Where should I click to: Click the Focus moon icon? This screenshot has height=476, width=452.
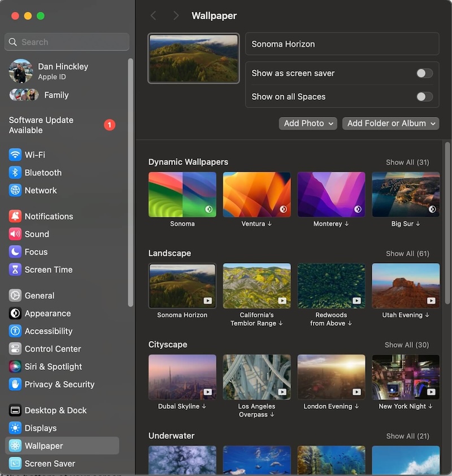point(15,252)
